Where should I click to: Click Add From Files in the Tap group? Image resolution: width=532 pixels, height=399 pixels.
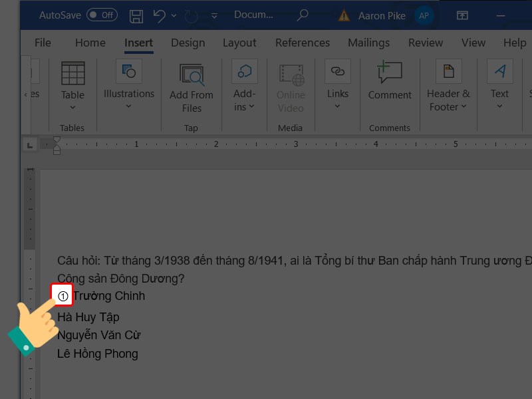click(192, 87)
